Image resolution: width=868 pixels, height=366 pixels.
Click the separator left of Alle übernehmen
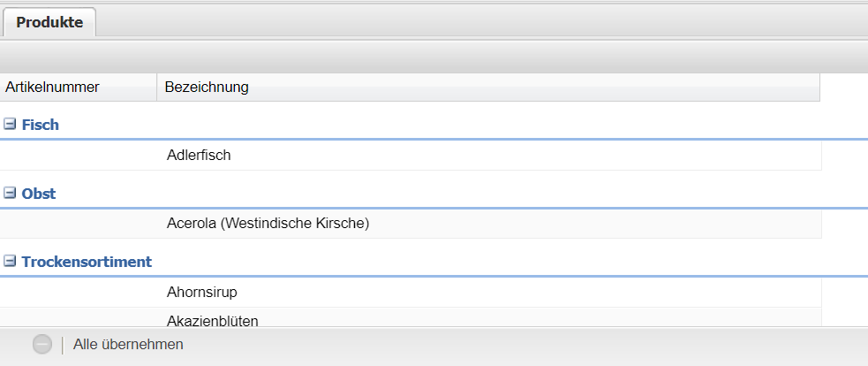pos(63,345)
